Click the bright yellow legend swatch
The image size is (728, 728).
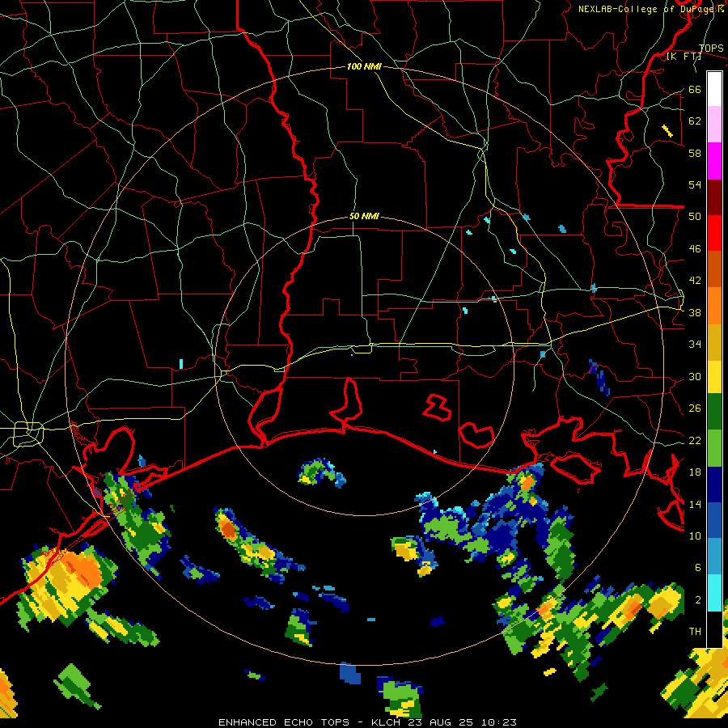click(x=714, y=376)
